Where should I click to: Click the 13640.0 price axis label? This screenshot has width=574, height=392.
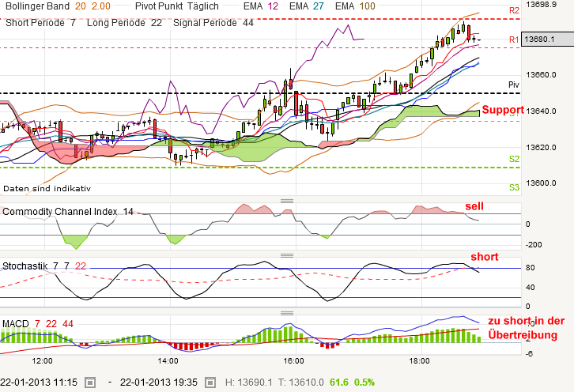(x=541, y=111)
